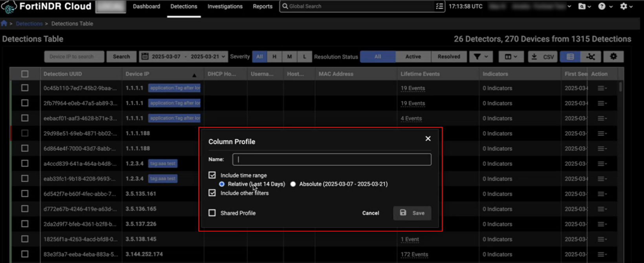644x263 pixels.
Task: Switch to graph visualization view
Action: (x=591, y=57)
